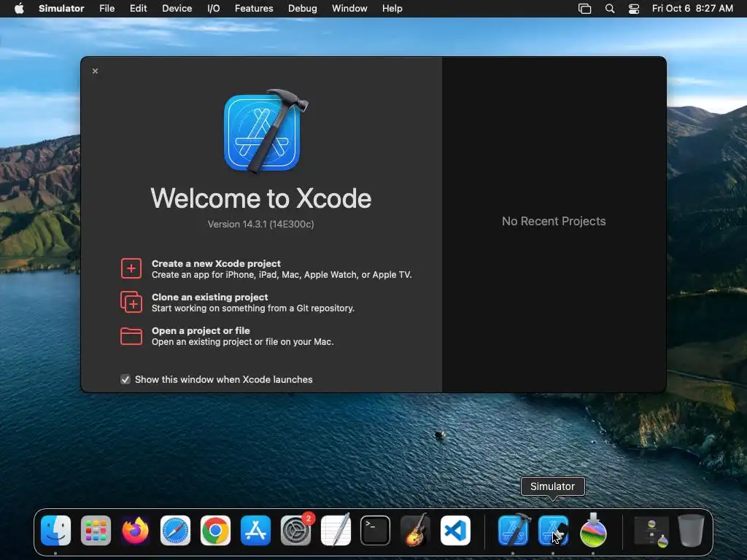Open the Features menu
Image resolution: width=747 pixels, height=560 pixels.
pyautogui.click(x=254, y=9)
